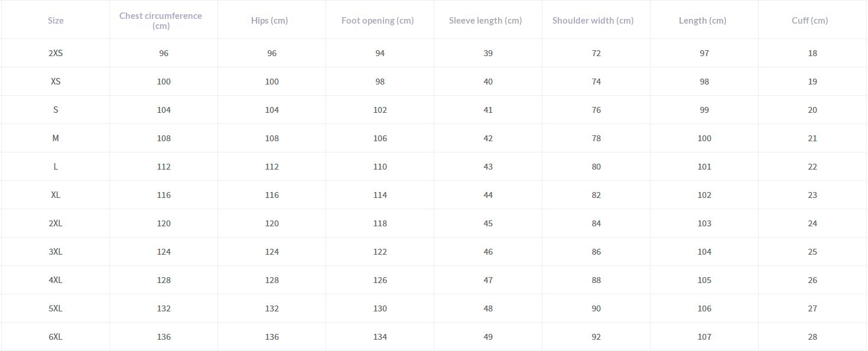Click the Size column header
The width and height of the screenshot is (868, 351).
coord(56,21)
